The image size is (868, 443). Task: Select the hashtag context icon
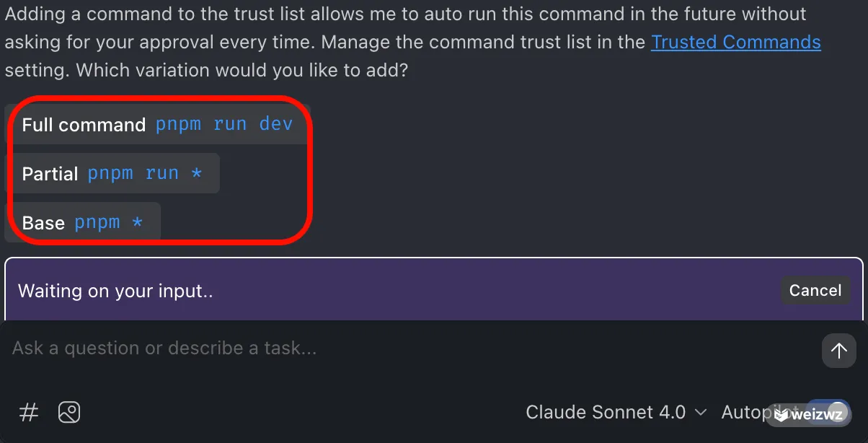pos(28,412)
